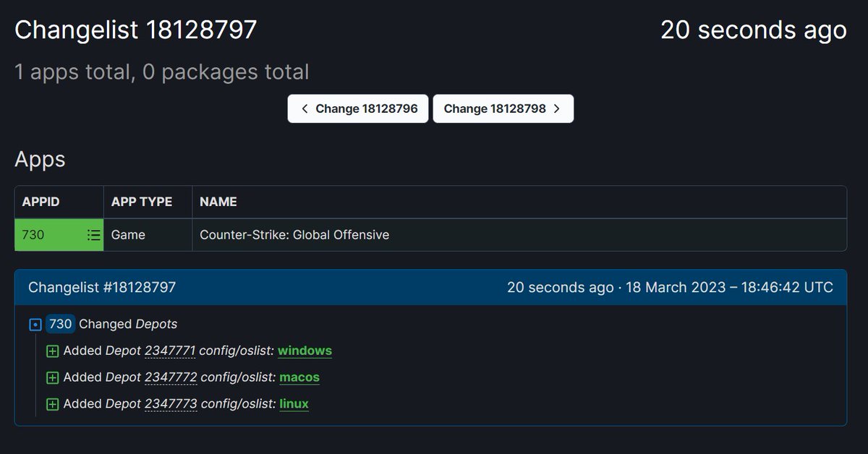Click the 18 March 2023 timestamp

point(729,288)
